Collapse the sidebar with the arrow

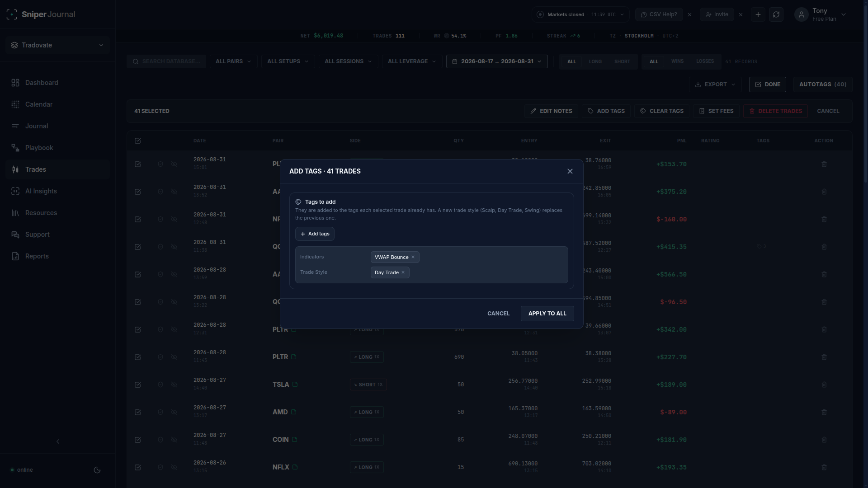point(58,441)
